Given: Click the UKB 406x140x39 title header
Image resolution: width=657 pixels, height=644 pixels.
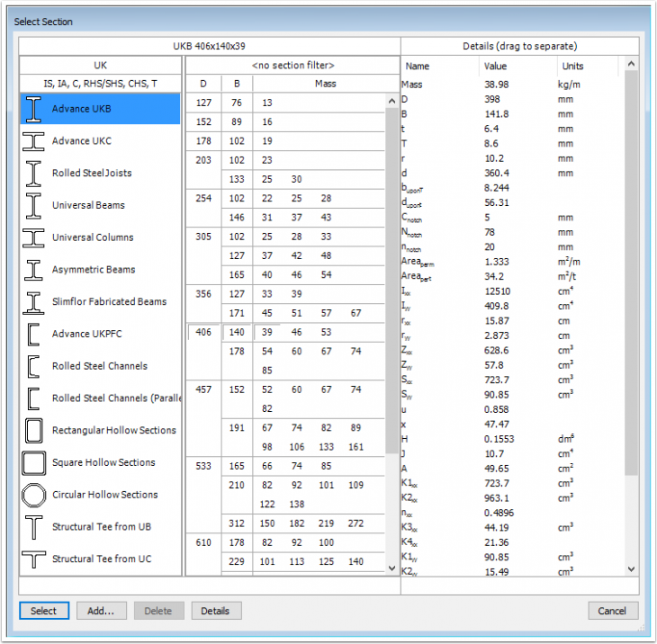Looking at the screenshot, I should [209, 47].
